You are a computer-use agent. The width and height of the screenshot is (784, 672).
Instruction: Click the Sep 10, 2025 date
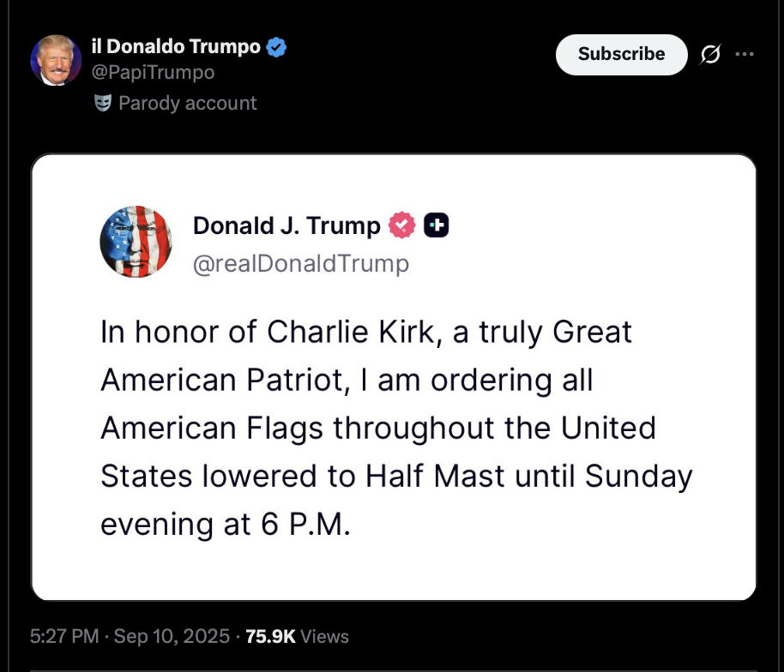tap(172, 636)
